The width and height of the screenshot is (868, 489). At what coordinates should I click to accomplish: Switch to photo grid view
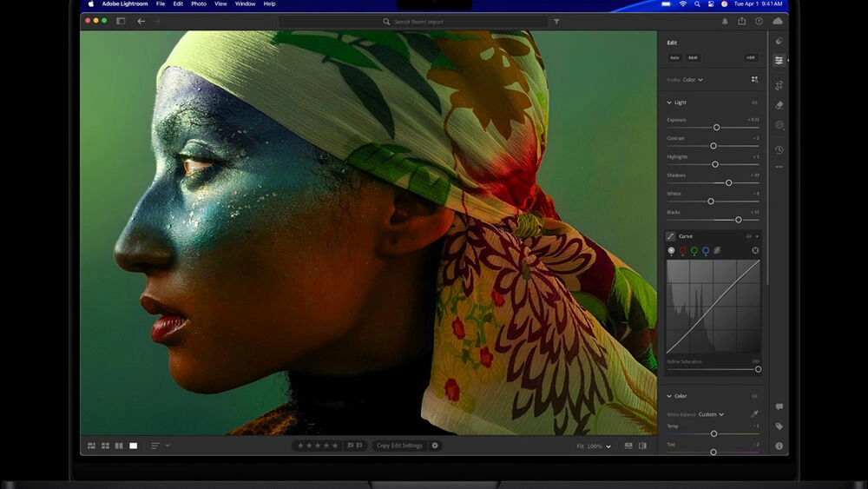click(91, 446)
